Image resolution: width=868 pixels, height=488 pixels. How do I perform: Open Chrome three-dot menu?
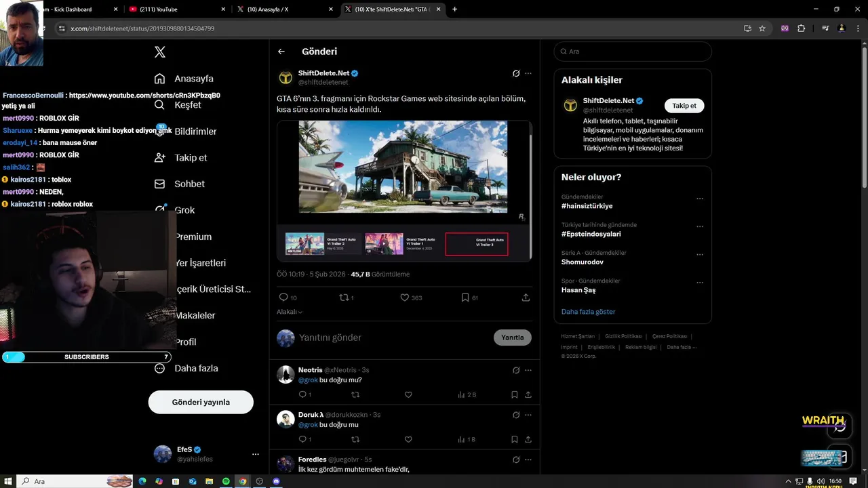[x=858, y=28]
